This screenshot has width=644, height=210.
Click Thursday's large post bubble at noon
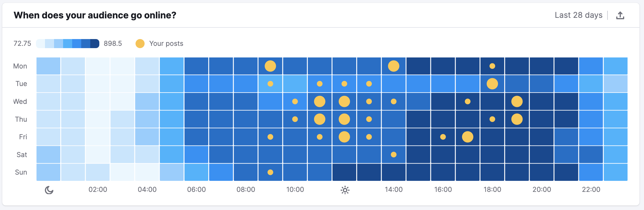pos(344,119)
